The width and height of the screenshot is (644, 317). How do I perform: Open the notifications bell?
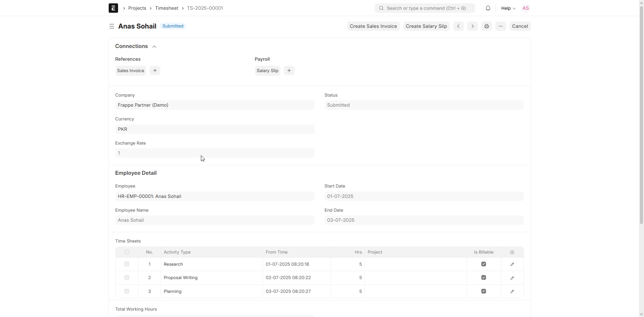pos(488,8)
